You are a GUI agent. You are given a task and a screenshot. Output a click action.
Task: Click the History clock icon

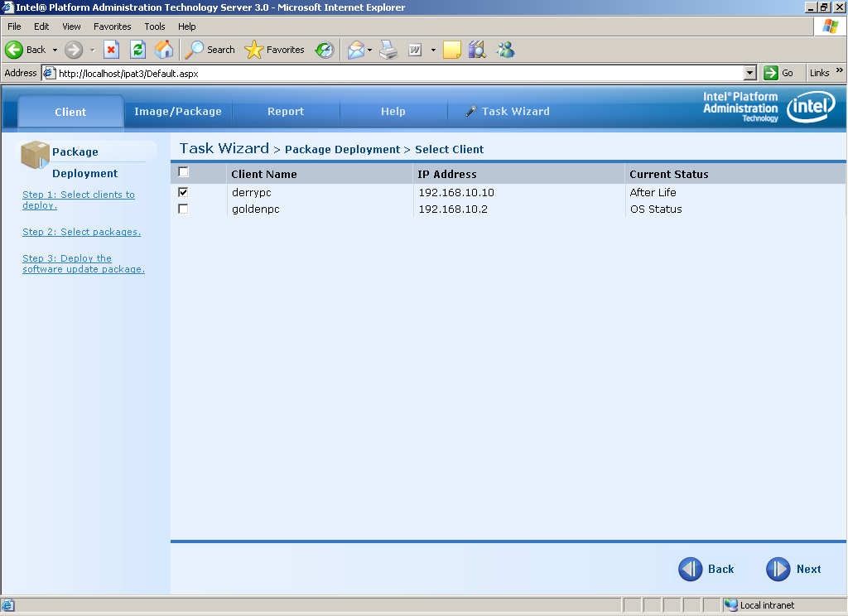325,50
